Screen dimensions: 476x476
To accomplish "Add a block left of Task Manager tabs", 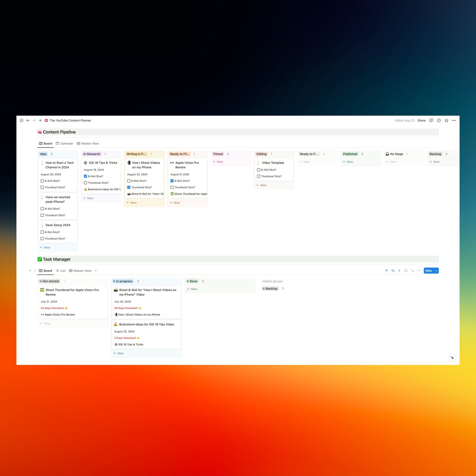I will [x=30, y=271].
